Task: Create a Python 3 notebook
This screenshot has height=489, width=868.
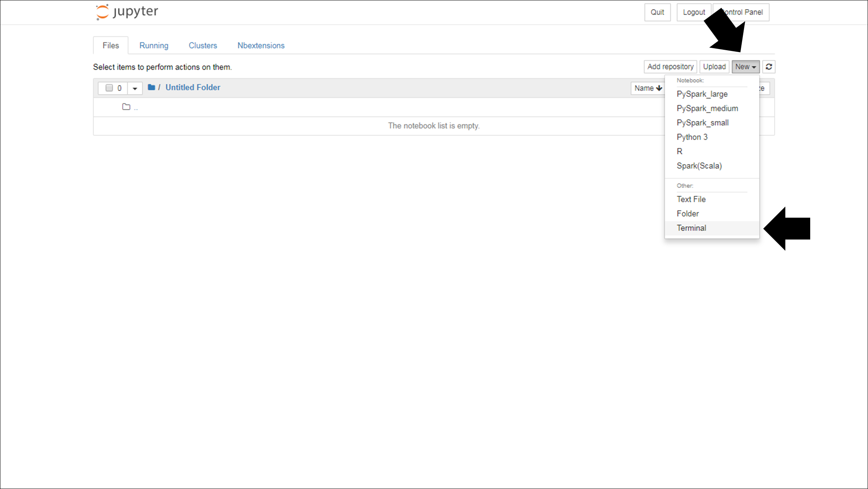Action: click(712, 137)
